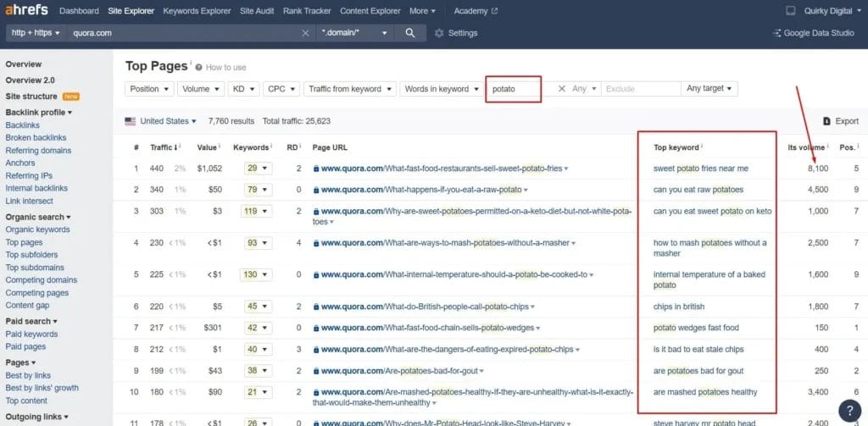This screenshot has width=868, height=426.
Task: Open the Dashboard menu
Action: [79, 10]
